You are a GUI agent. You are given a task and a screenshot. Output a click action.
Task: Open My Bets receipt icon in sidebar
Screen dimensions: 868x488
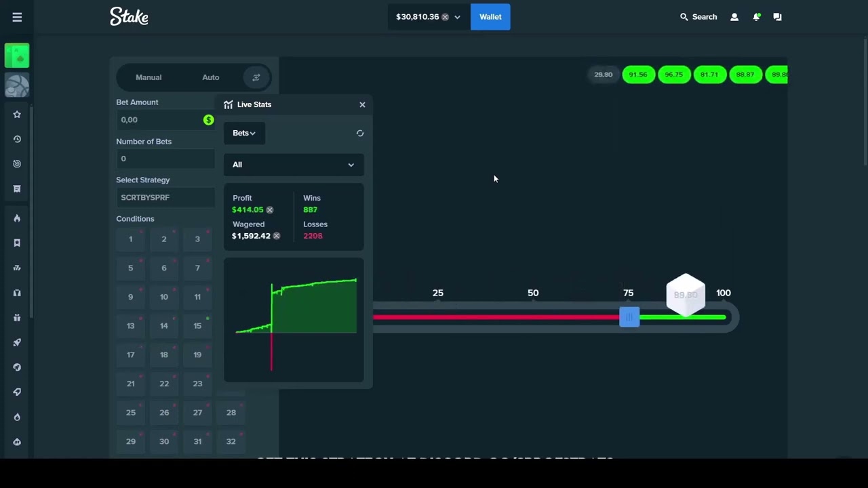[17, 188]
